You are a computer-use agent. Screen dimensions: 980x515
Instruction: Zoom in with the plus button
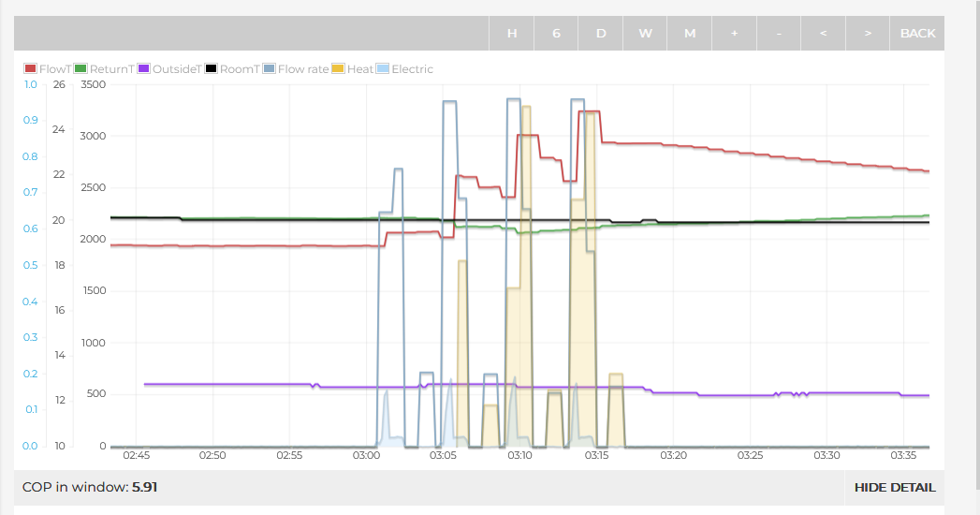coord(734,33)
